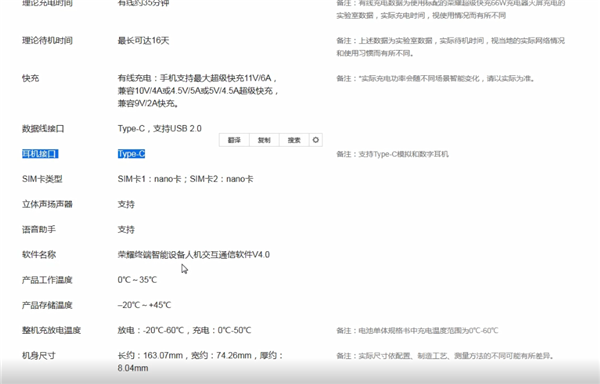Image resolution: width=600 pixels, height=384 pixels.
Task: Click the highlighted 耳机接口 label
Action: click(x=40, y=154)
